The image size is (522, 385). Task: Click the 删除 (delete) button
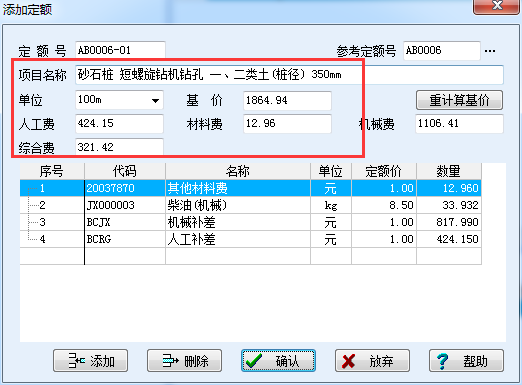point(184,361)
